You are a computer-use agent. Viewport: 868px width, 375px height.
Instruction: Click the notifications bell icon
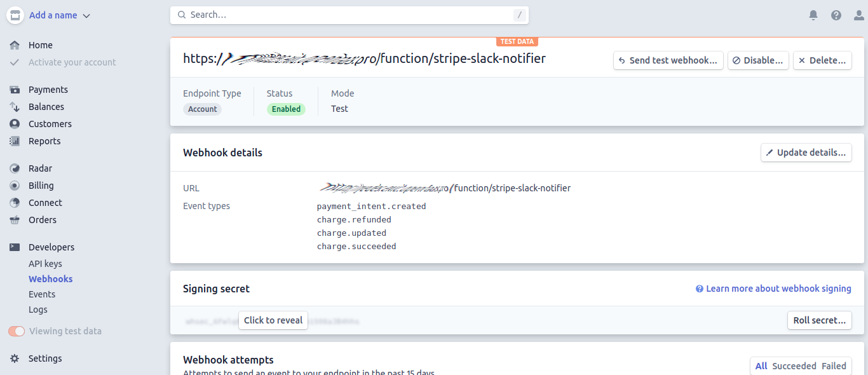pyautogui.click(x=813, y=15)
